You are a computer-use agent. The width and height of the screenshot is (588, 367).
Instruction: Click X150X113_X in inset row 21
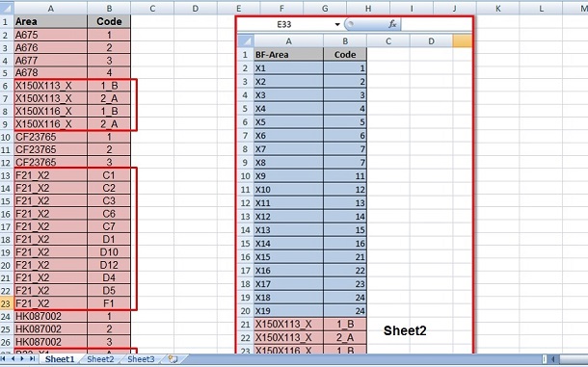click(x=288, y=325)
